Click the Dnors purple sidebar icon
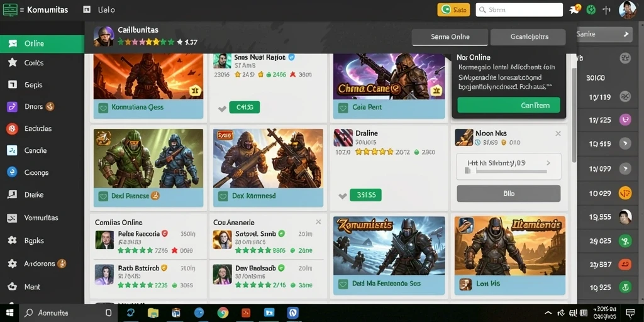This screenshot has width=644, height=322. (13, 107)
